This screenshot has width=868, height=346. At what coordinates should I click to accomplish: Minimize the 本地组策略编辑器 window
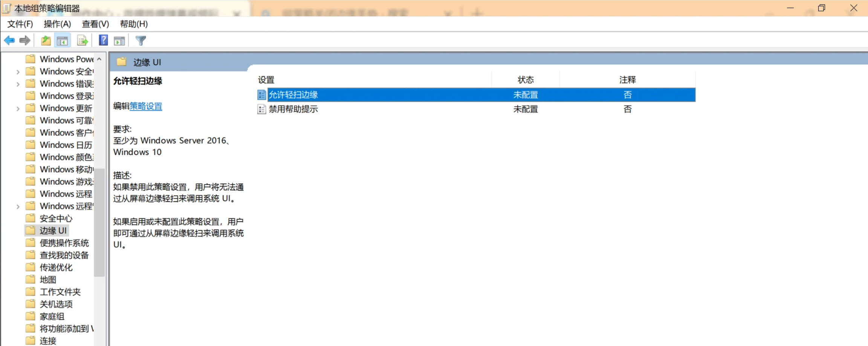coord(790,8)
